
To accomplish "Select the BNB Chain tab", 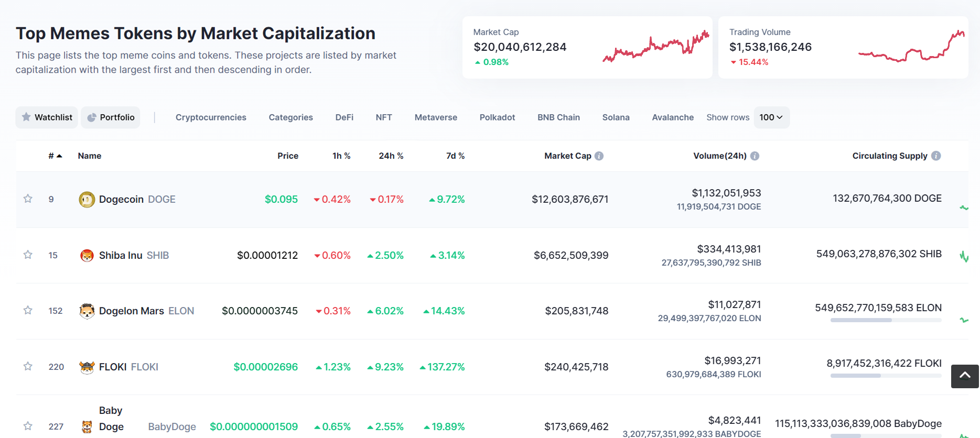I will click(558, 117).
